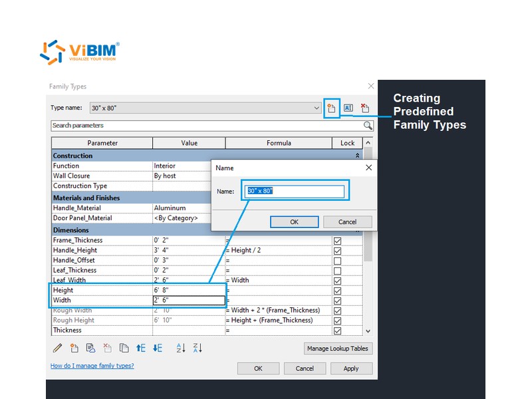532x399 pixels.
Task: Click the Lock column header
Action: [x=347, y=143]
